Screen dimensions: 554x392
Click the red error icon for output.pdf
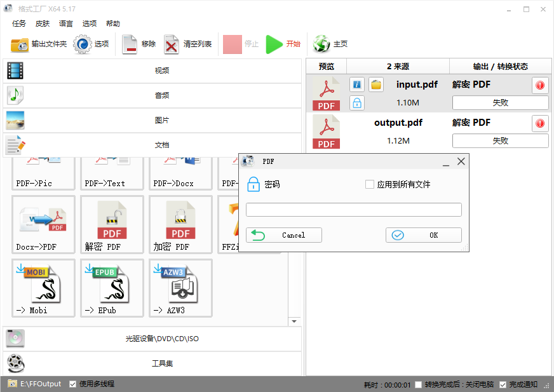click(x=539, y=123)
